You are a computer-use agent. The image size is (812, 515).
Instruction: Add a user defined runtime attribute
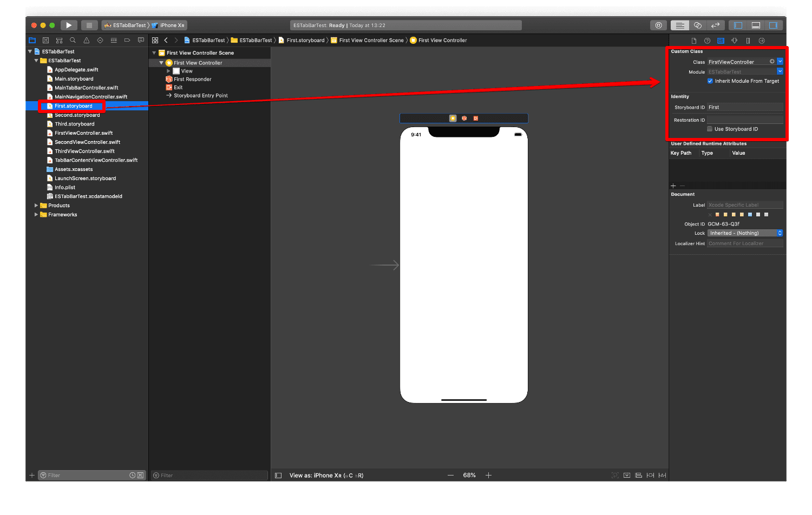coord(673,186)
